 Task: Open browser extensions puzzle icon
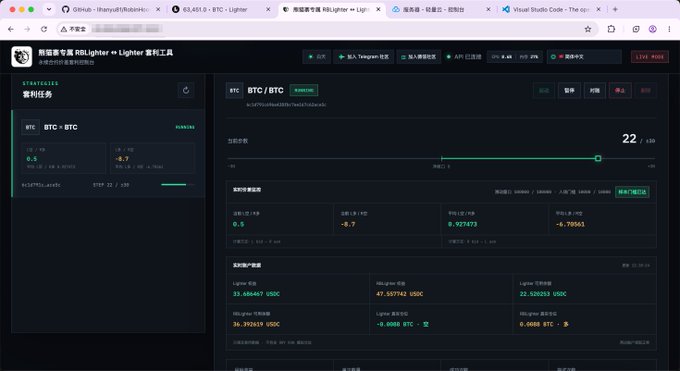pos(611,29)
